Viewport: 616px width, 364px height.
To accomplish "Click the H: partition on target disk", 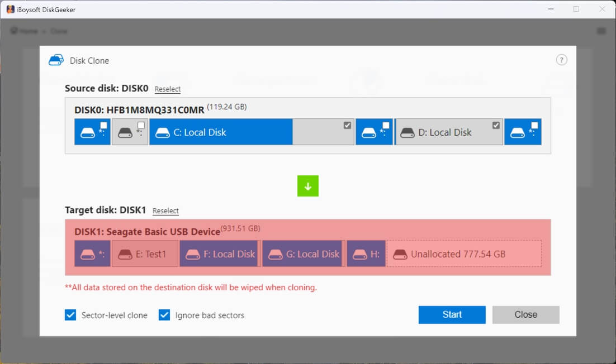I will (366, 254).
